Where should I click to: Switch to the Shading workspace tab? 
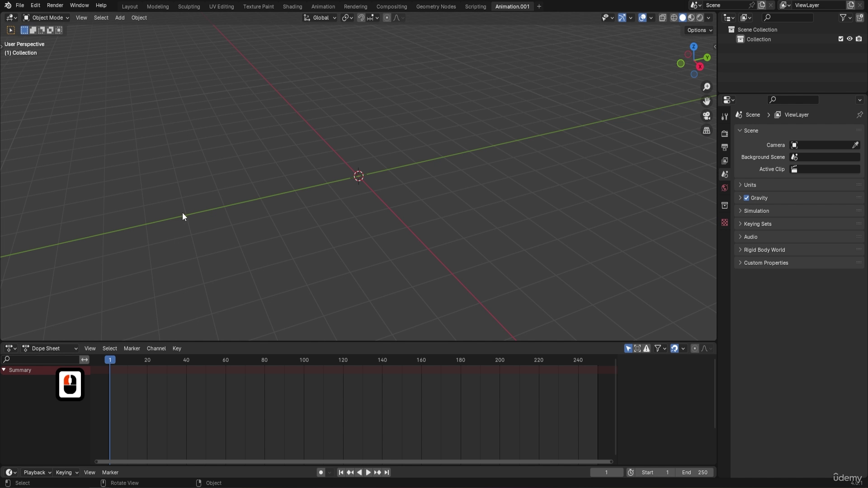(x=292, y=6)
